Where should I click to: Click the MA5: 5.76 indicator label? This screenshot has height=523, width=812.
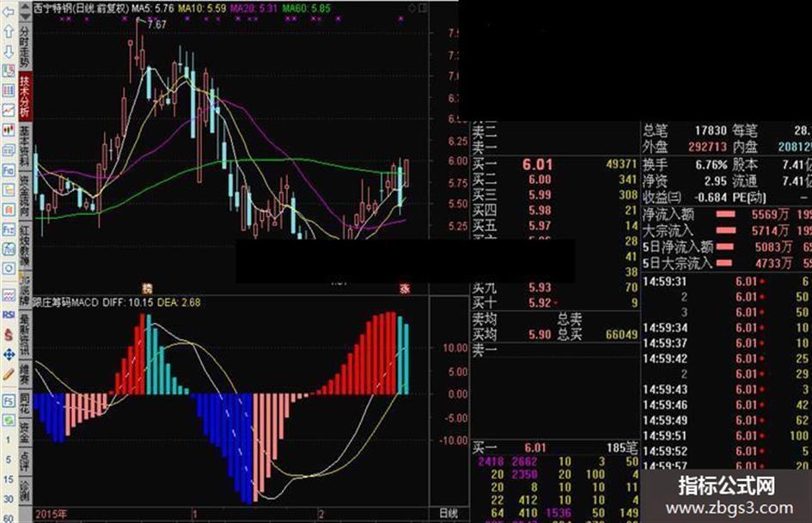153,8
